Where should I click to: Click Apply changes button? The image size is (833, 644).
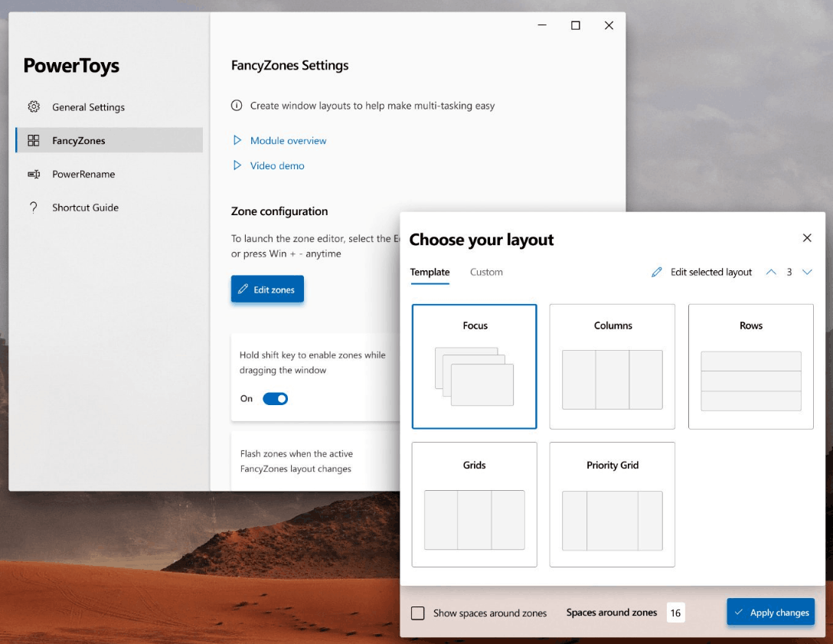770,612
